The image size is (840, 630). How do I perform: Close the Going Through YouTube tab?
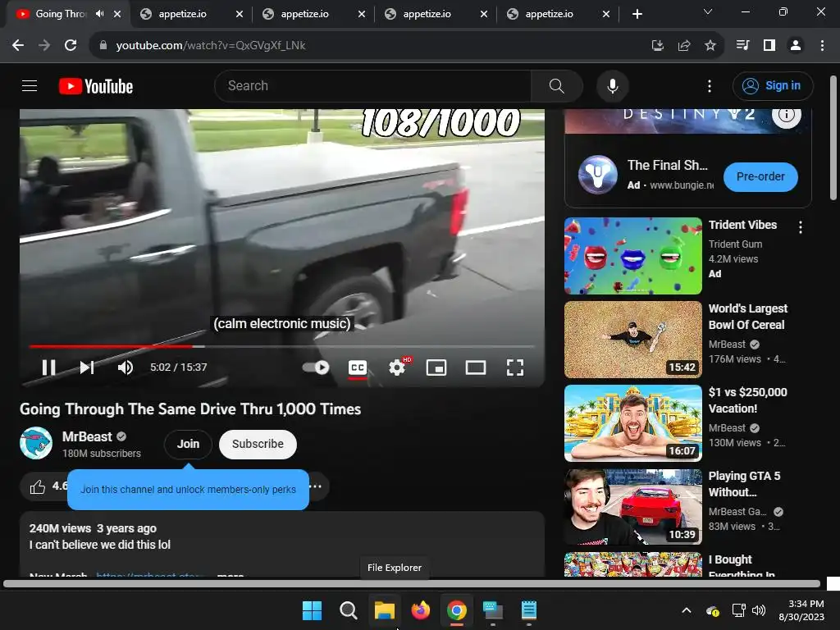117,14
